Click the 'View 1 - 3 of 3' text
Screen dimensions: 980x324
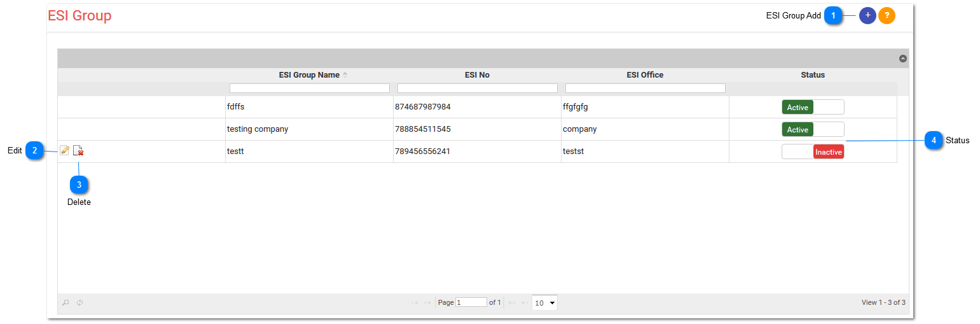(883, 303)
